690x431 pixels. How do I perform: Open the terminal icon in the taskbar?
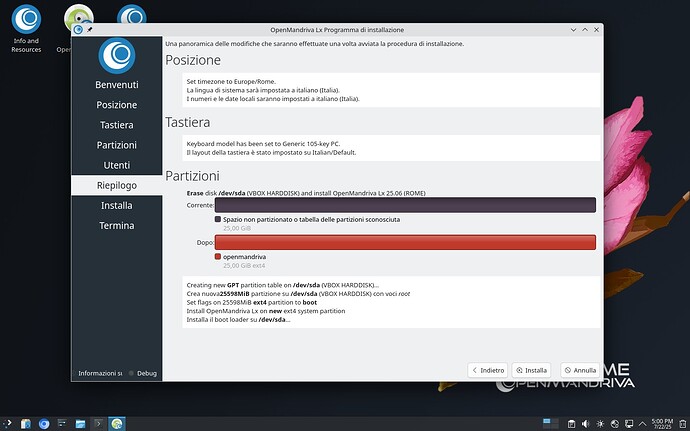[x=99, y=424]
